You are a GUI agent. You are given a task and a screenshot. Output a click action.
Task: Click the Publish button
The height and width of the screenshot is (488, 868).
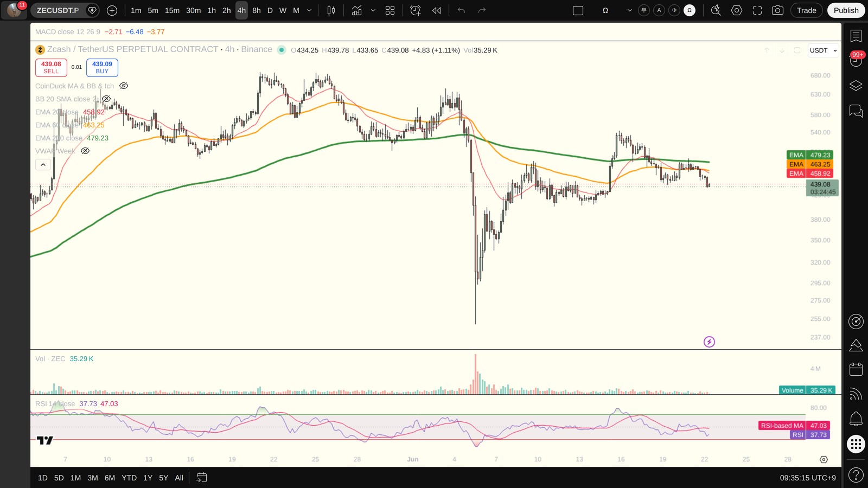coord(846,10)
